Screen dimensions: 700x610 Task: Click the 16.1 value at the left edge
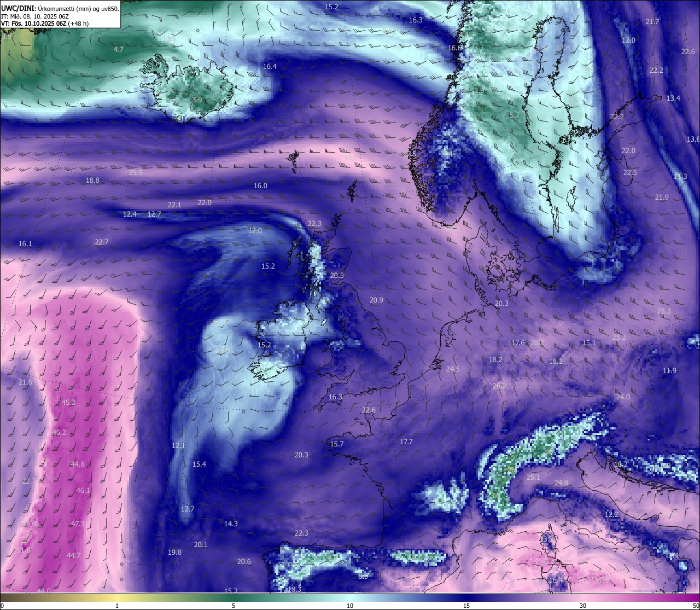coord(25,243)
